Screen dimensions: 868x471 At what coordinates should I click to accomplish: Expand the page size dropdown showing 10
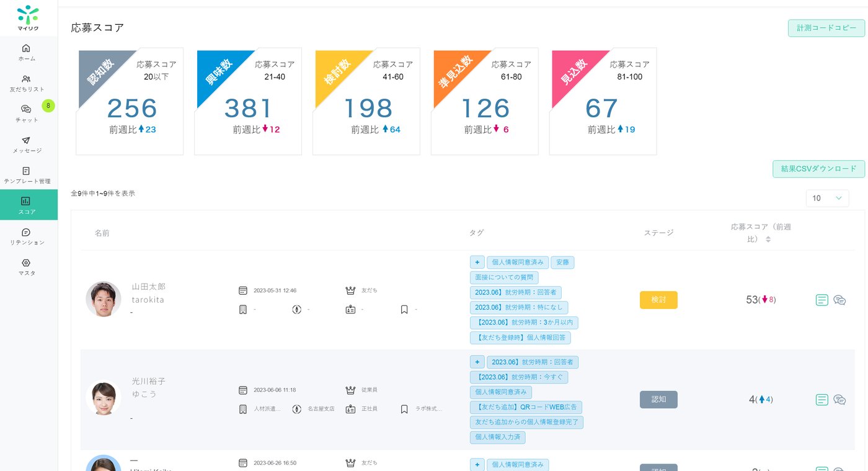click(827, 198)
